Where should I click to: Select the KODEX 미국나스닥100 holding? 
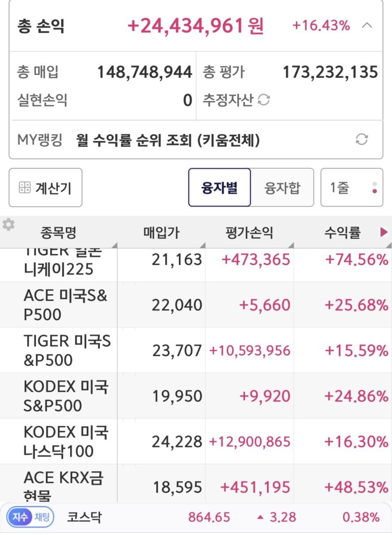[196, 441]
